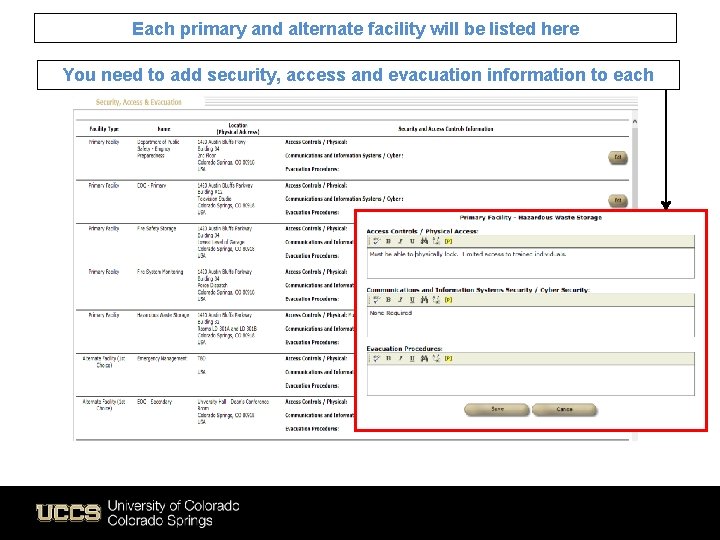Click icon after binoculars in Cyber Security toolbar

point(436,300)
